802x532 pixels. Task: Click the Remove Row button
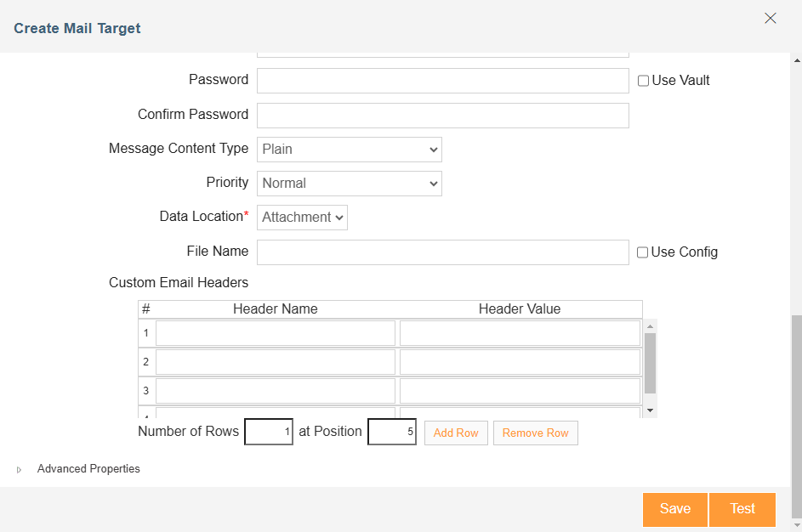tap(536, 433)
